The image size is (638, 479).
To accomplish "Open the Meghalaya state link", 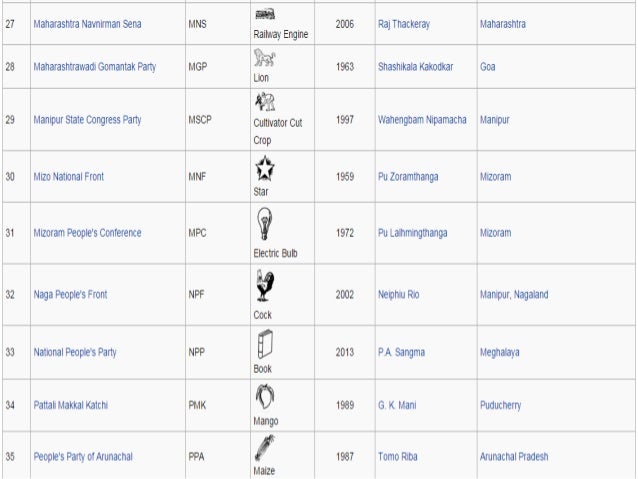I will tap(500, 352).
